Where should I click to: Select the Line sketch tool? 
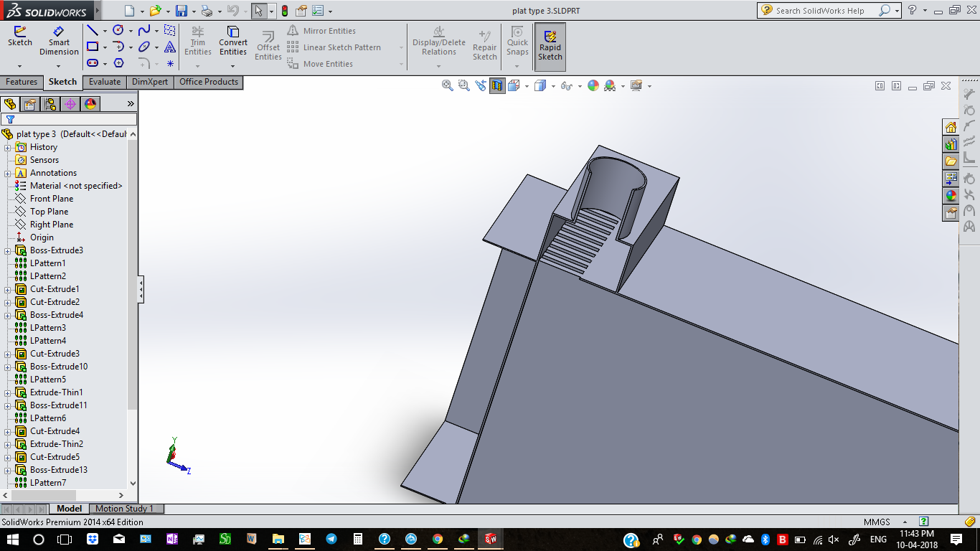pyautogui.click(x=93, y=30)
